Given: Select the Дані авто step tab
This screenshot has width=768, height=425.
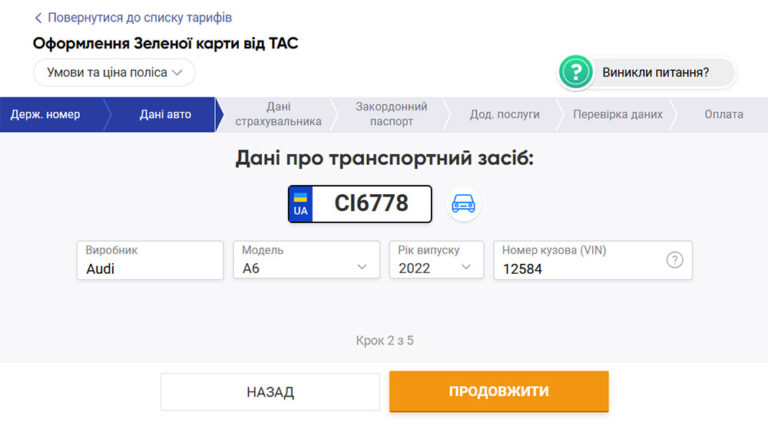Looking at the screenshot, I should point(166,115).
